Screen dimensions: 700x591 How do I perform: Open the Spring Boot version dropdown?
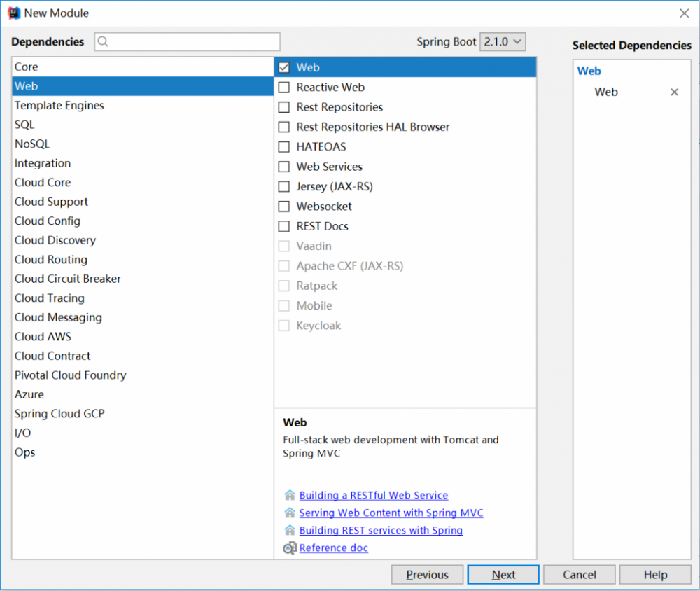coord(503,41)
